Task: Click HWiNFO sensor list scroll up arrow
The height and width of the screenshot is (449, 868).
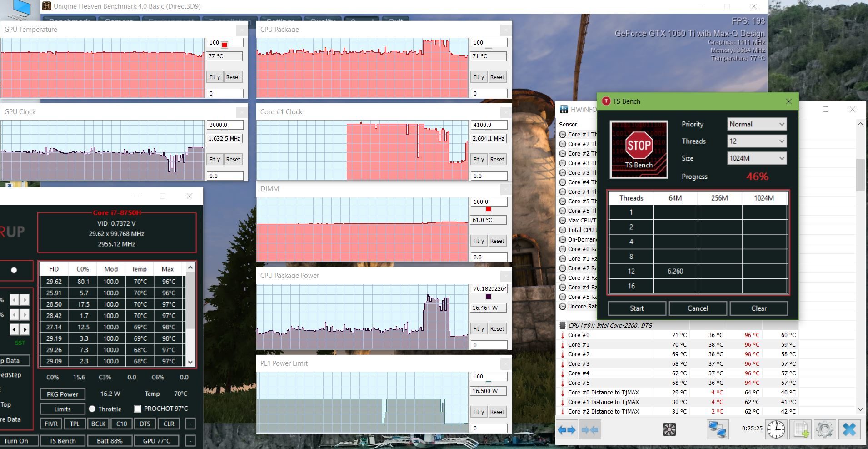Action: click(860, 124)
